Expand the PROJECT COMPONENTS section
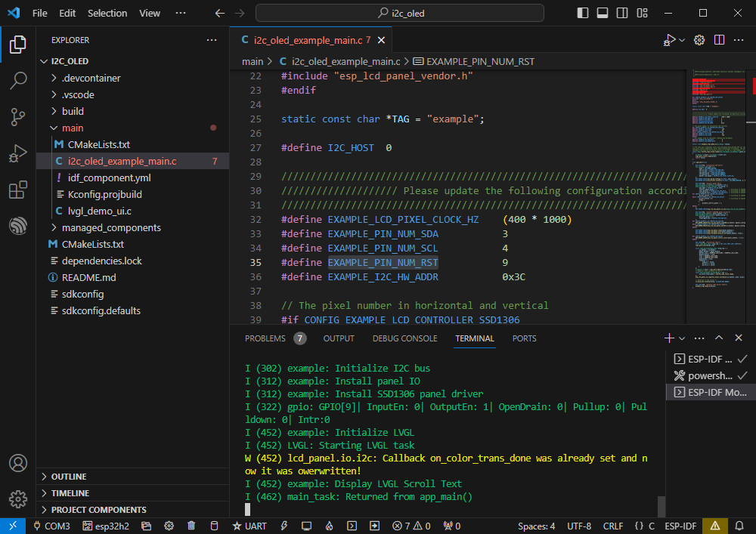This screenshot has width=756, height=534. [x=132, y=509]
